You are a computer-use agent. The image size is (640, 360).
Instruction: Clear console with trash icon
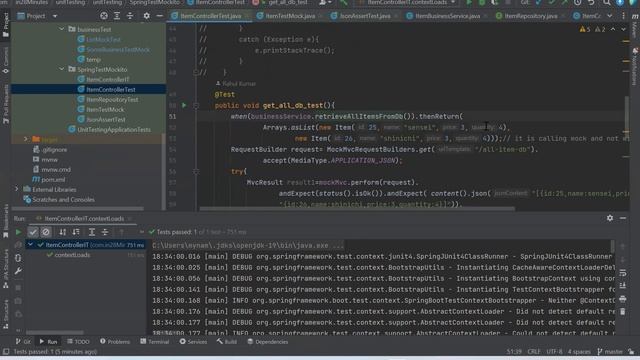623,312
